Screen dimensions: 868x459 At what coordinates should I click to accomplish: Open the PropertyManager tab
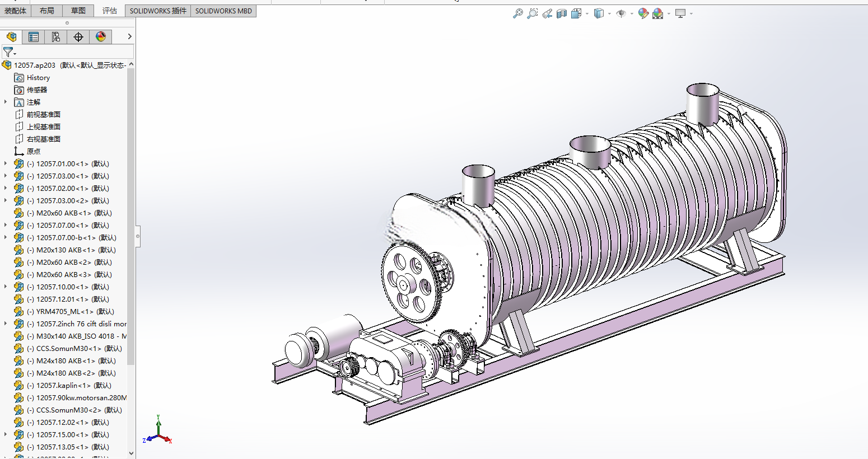click(x=34, y=37)
